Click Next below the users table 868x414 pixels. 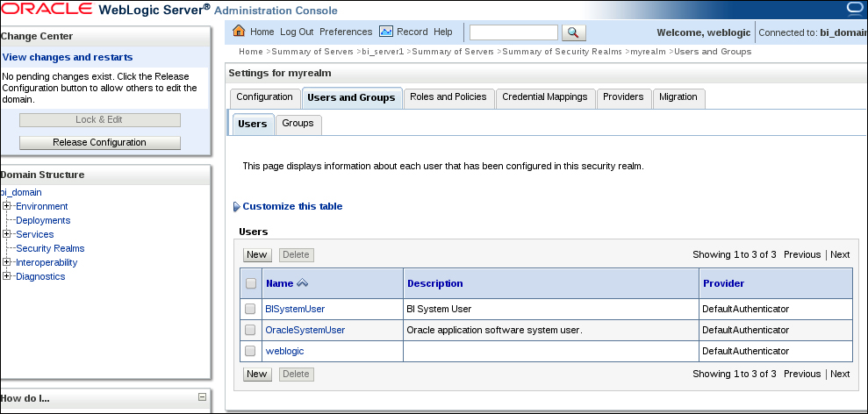(x=840, y=375)
